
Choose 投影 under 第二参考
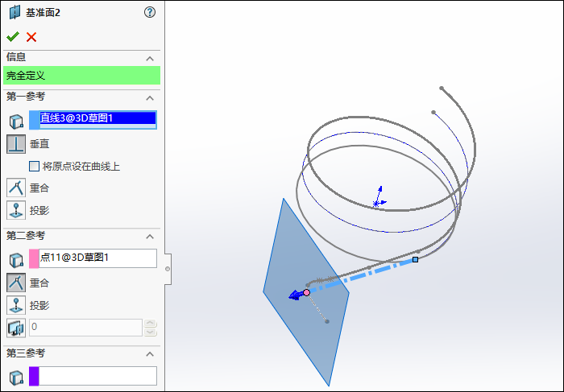point(16,305)
